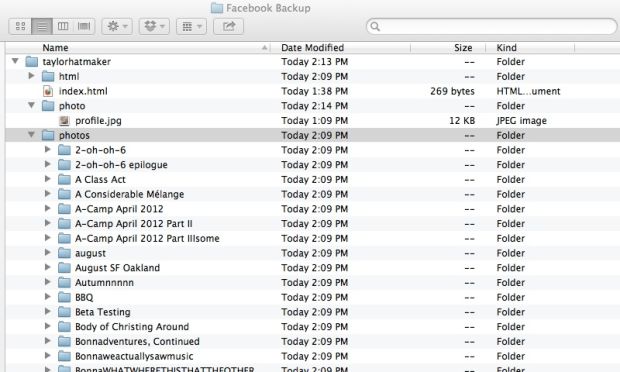Expand the Bonnadventures, Continued folder
The width and height of the screenshot is (620, 372).
pyautogui.click(x=48, y=341)
